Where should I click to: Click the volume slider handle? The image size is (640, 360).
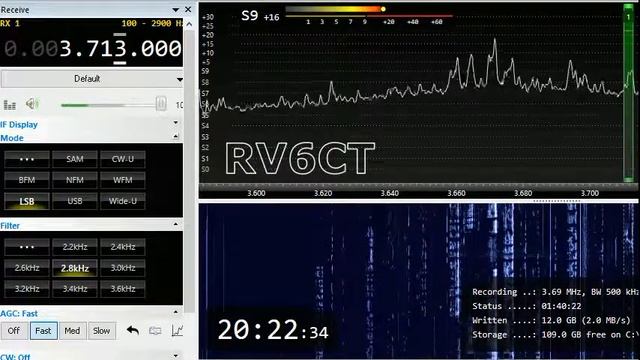click(161, 104)
